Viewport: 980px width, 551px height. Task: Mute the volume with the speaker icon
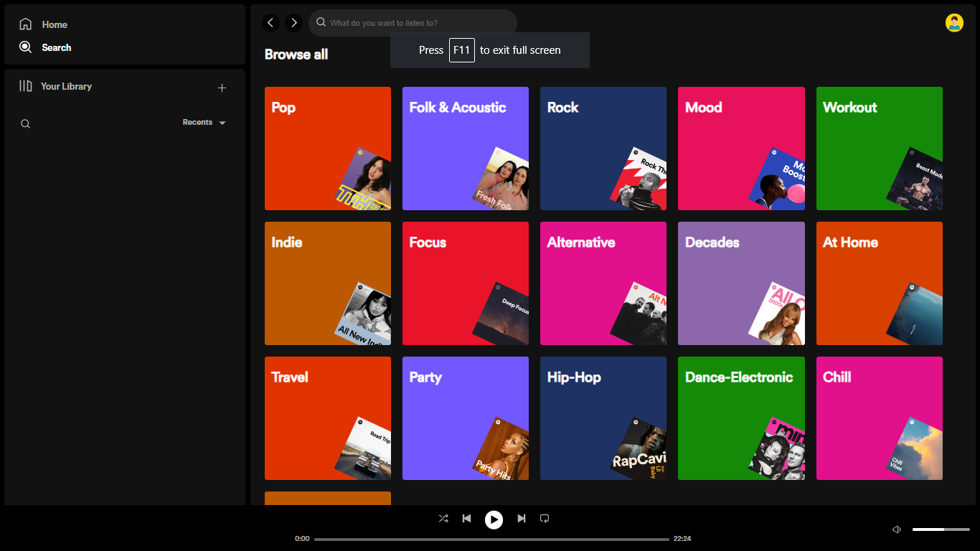click(x=895, y=529)
